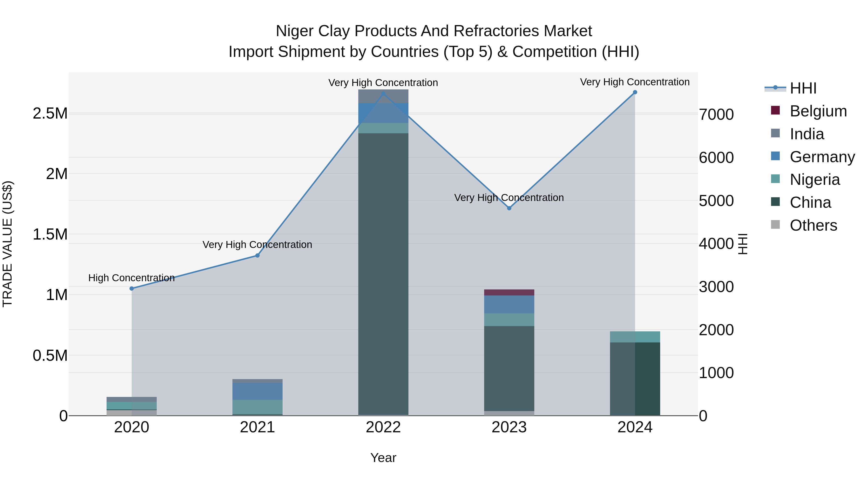
Task: Click the '5000' right axis tick label
Action: [716, 201]
